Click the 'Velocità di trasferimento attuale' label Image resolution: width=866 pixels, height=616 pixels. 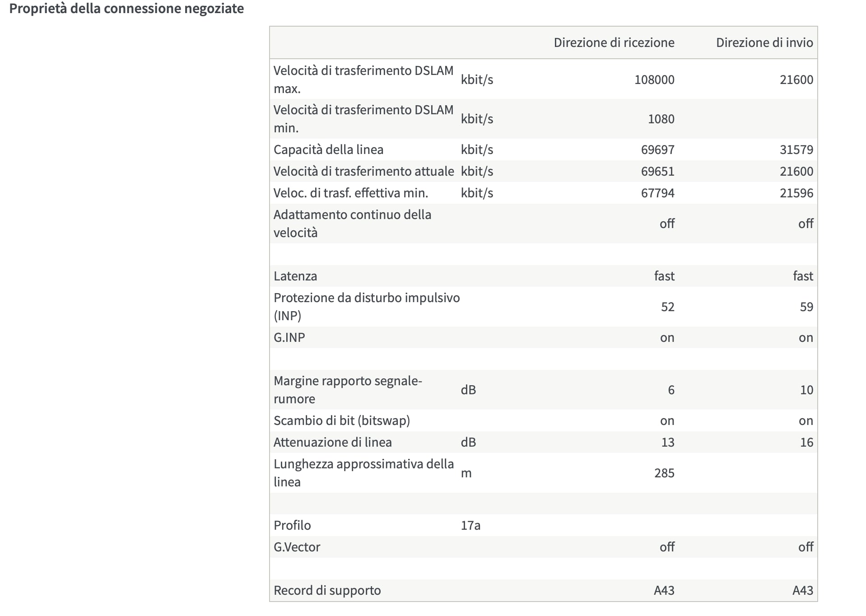click(363, 171)
